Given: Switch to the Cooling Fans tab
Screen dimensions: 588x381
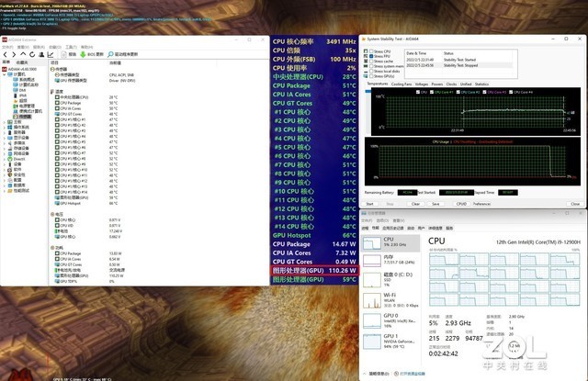Looking at the screenshot, I should (x=401, y=84).
